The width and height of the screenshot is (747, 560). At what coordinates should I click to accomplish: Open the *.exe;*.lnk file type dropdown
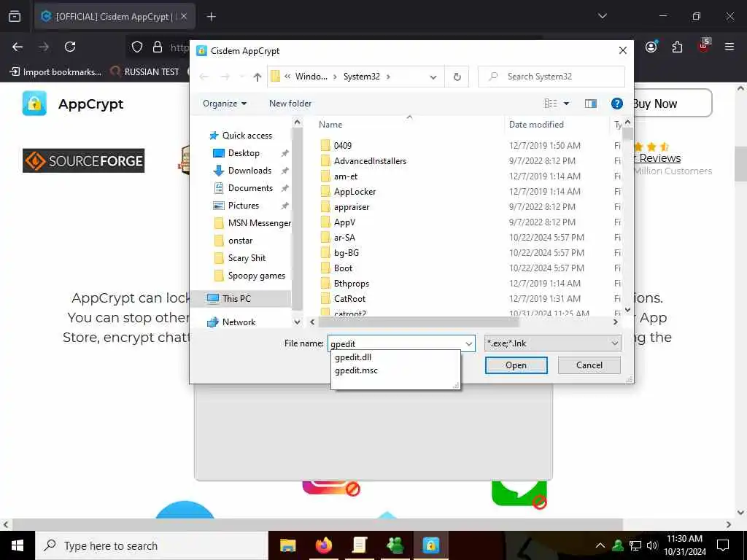pos(553,343)
